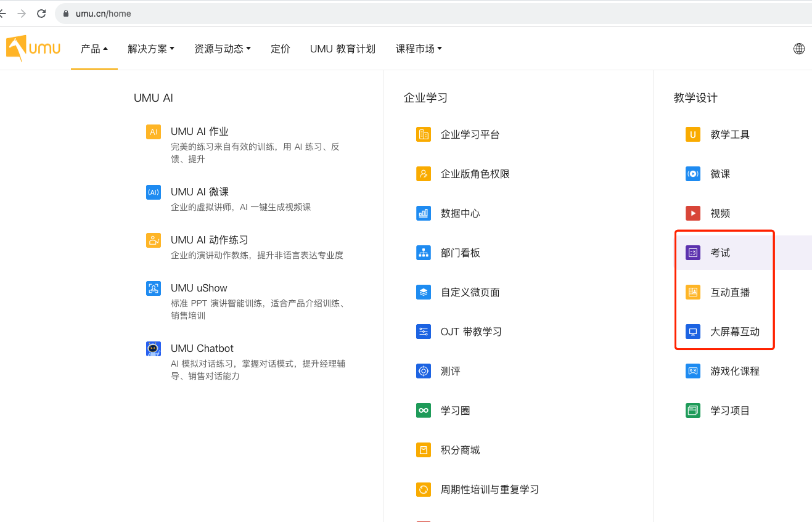Click the 互动直播 icon
The image size is (812, 522).
[x=693, y=292]
